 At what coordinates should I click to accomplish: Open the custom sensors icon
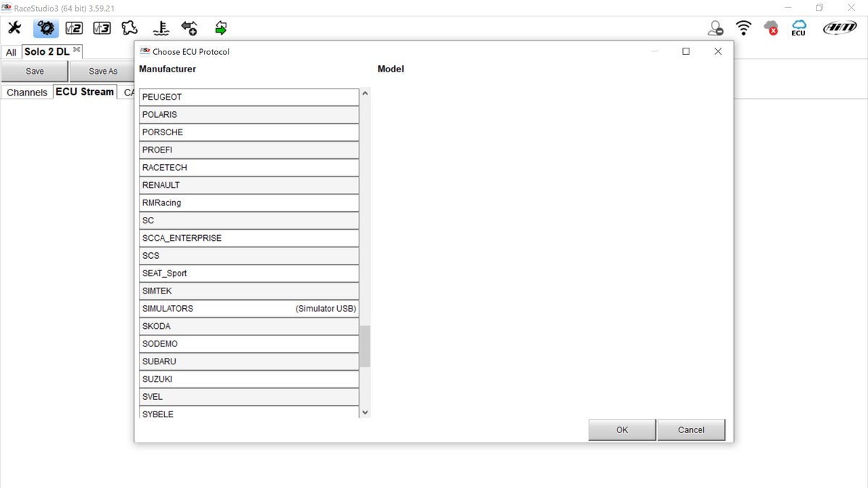pos(161,28)
